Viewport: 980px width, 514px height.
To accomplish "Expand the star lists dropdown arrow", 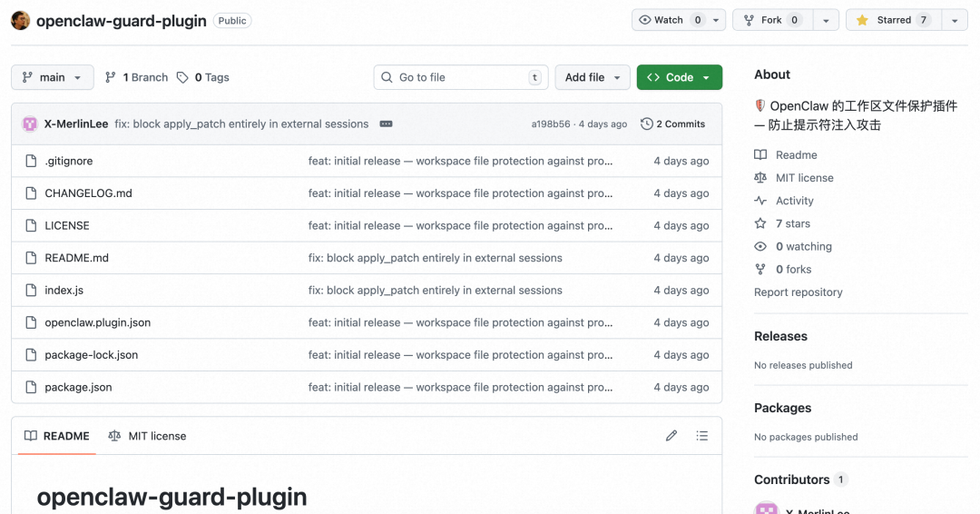I will pyautogui.click(x=954, y=20).
